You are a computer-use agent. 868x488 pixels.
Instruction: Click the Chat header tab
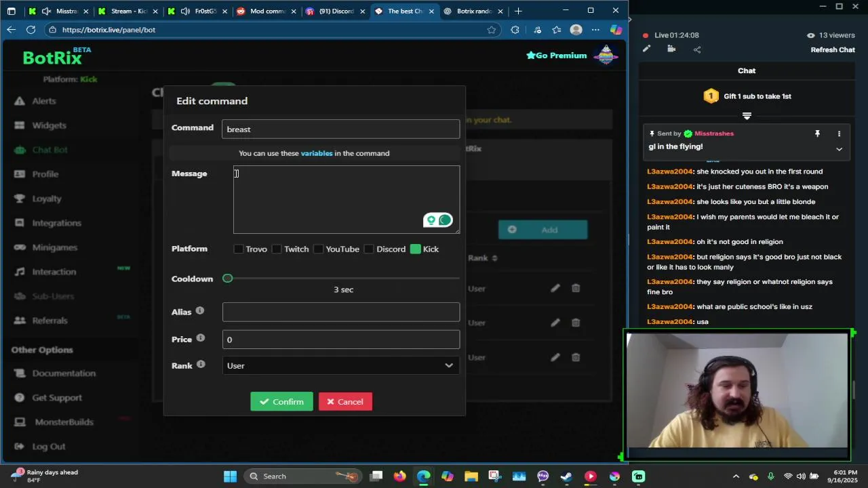click(x=747, y=70)
